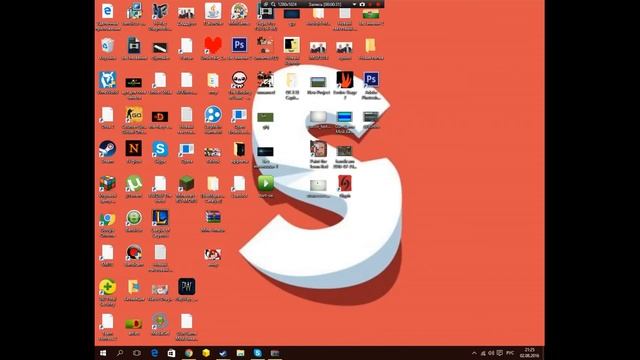Launch the red pixel heart desktop icon

[213, 45]
